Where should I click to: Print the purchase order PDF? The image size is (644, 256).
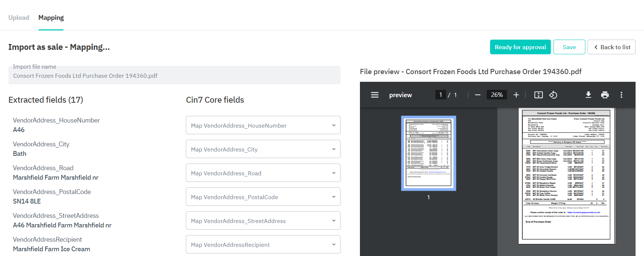click(605, 95)
